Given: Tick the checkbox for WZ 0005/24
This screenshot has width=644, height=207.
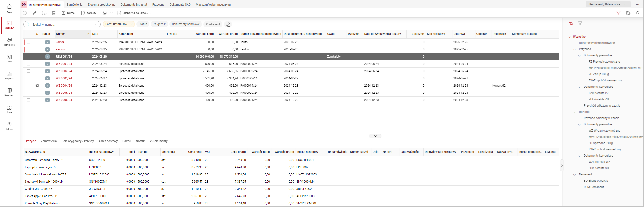Looking at the screenshot, I should pyautogui.click(x=28, y=93).
